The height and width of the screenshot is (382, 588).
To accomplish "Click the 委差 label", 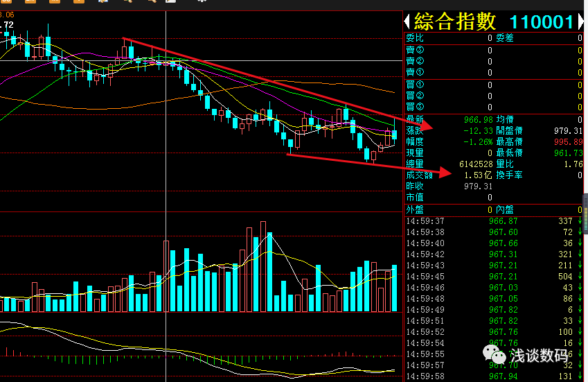I will [505, 38].
